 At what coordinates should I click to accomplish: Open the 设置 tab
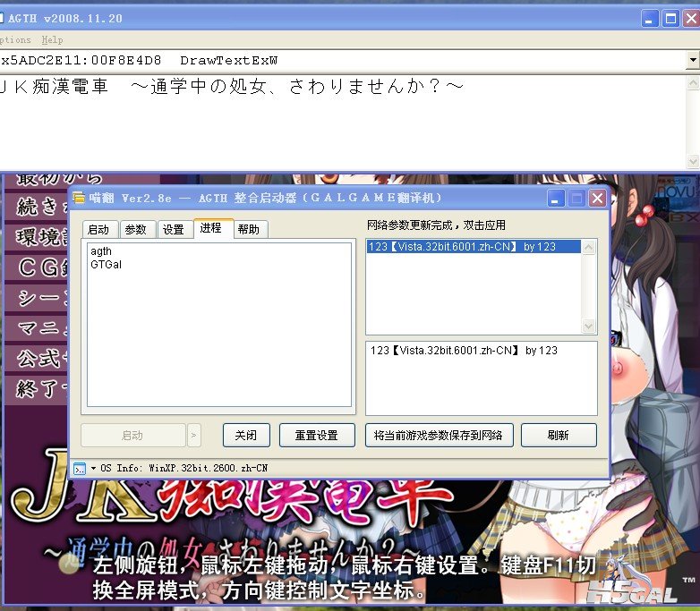pyautogui.click(x=175, y=229)
